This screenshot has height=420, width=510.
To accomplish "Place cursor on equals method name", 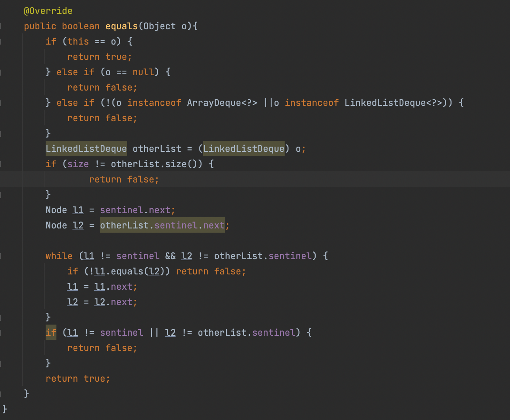I will (122, 26).
